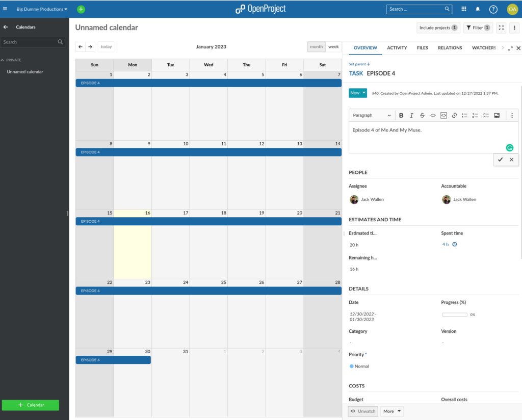This screenshot has height=420, width=522.
Task: Click the green Calendar creation button
Action: click(31, 405)
